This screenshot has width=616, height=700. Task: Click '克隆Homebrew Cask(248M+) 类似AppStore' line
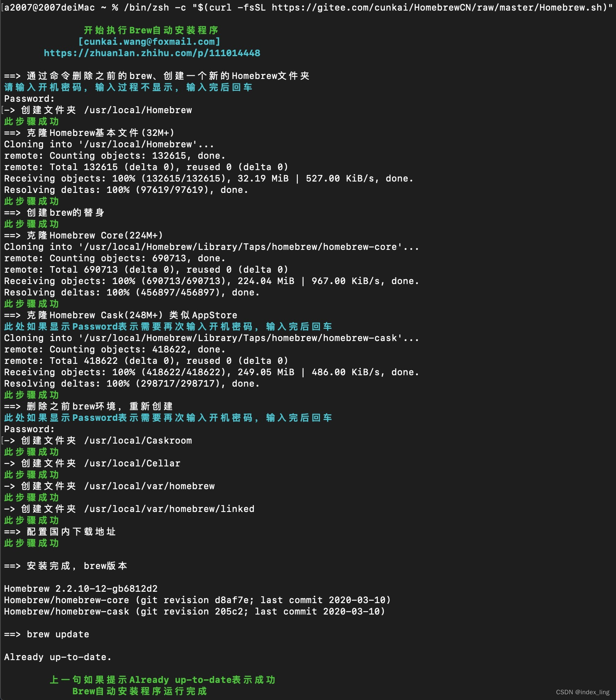[121, 315]
